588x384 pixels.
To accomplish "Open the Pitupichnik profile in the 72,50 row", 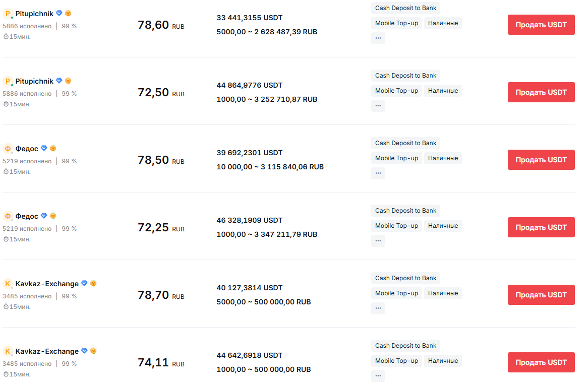I will click(34, 81).
